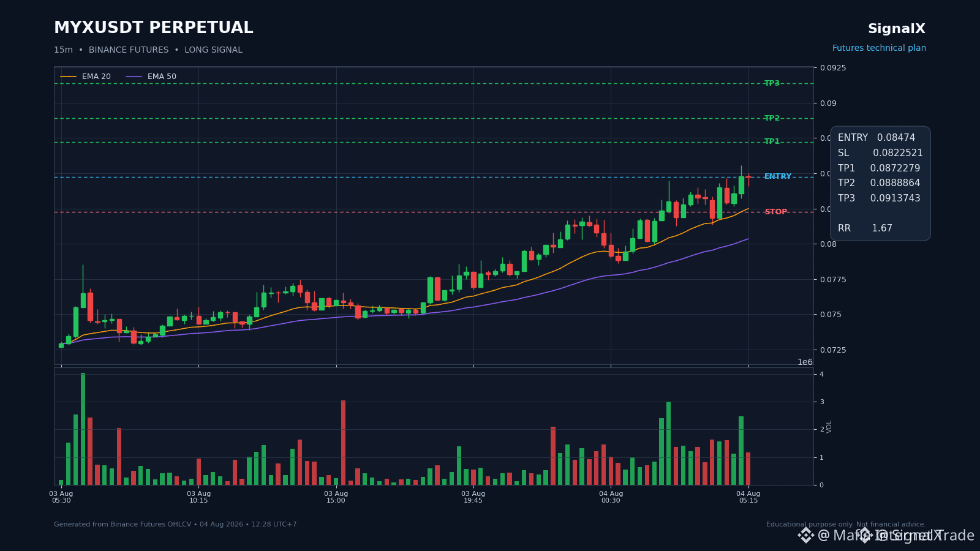Click the tall red volume bar above 15:00

coord(343,443)
